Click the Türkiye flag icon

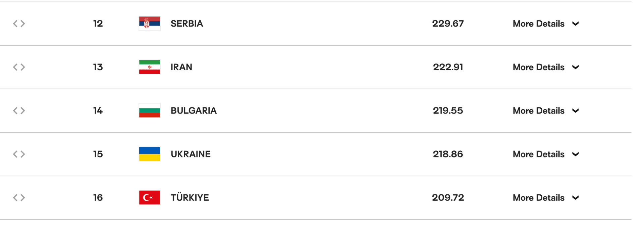(150, 197)
